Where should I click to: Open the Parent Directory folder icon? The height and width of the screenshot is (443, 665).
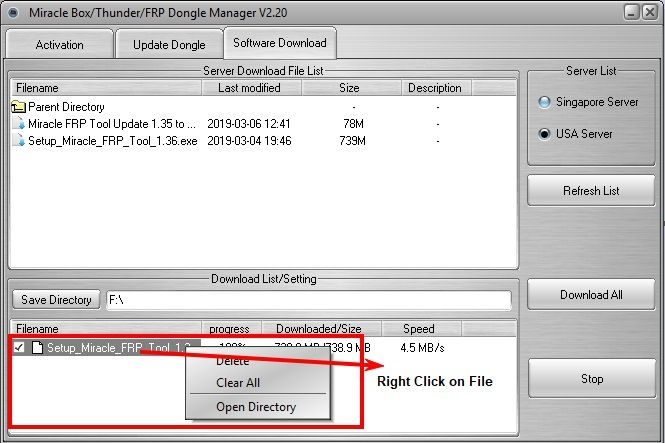point(18,106)
